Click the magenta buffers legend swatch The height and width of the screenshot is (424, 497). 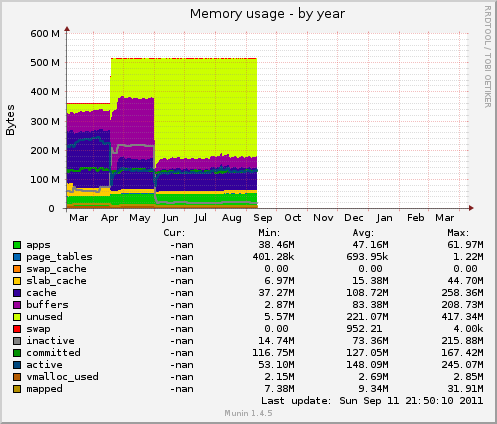[17, 305]
